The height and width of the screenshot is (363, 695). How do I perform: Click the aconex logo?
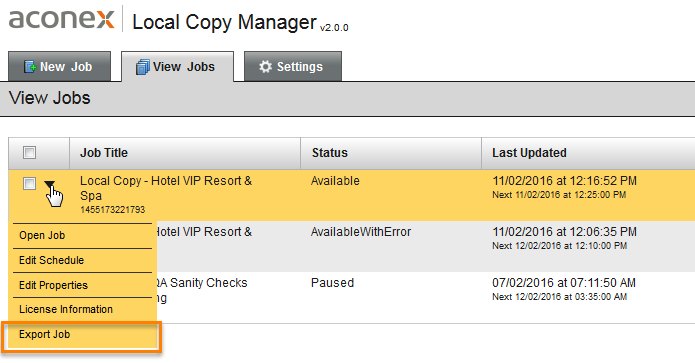(x=61, y=20)
